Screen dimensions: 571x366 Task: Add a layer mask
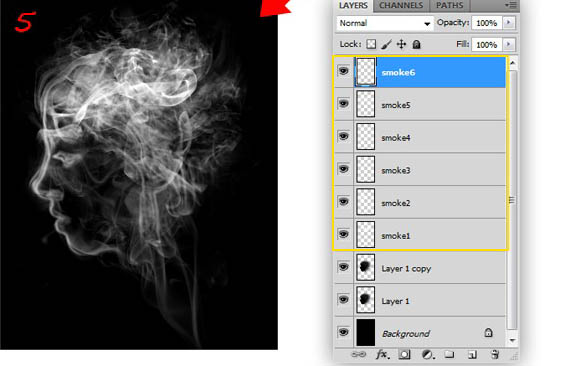click(404, 354)
